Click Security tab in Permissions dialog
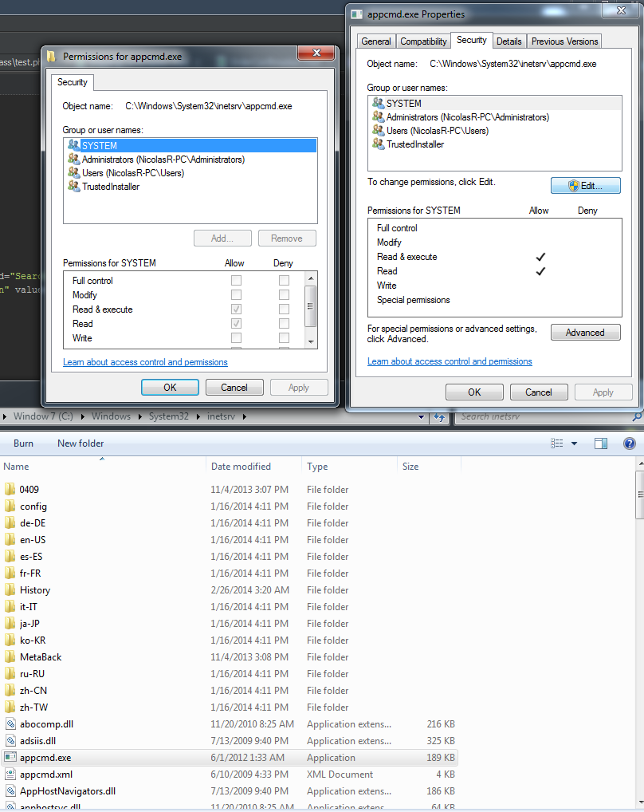The width and height of the screenshot is (644, 812). click(x=73, y=82)
